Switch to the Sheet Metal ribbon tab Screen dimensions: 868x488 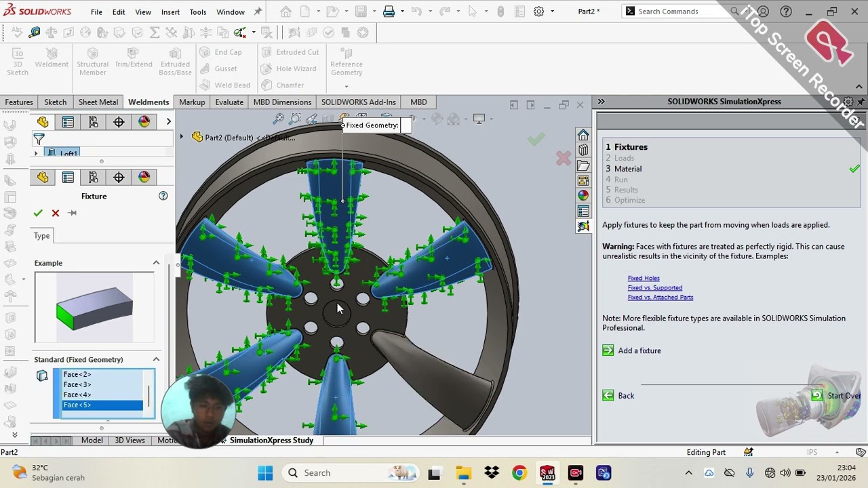(98, 102)
